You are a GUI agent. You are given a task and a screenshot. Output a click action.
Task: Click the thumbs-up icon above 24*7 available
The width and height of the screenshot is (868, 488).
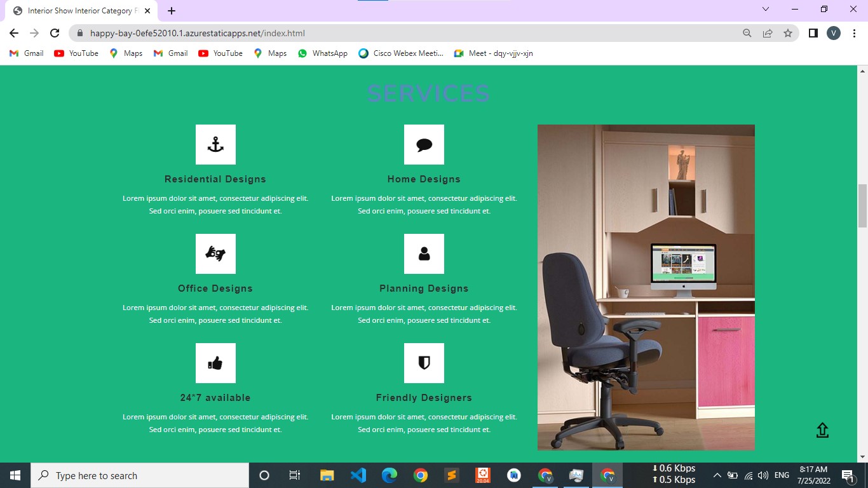click(215, 363)
